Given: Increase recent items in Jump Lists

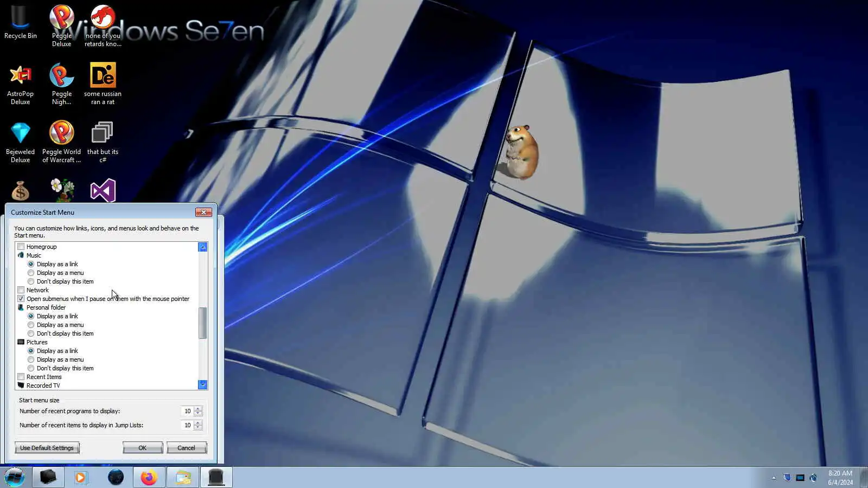Looking at the screenshot, I should click(x=198, y=423).
